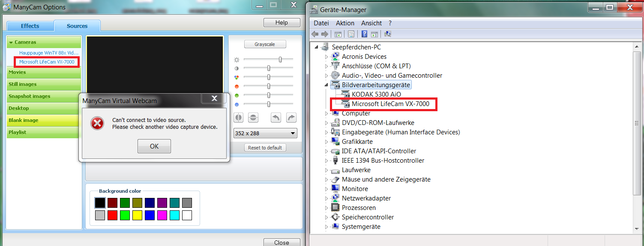The height and width of the screenshot is (246, 644).
Task: Flip image vertically in ManyCam
Action: pyautogui.click(x=253, y=118)
